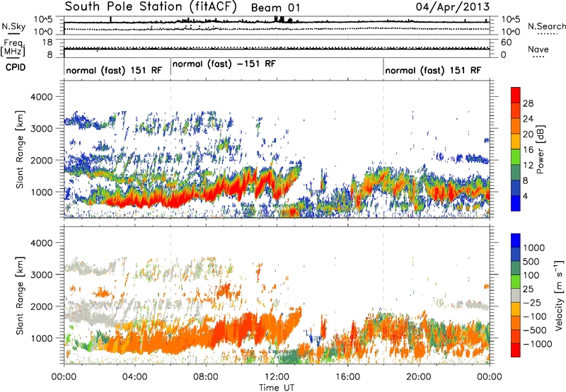Click the '1000' tick on velocity colorbar
Image resolution: width=566 pixels, height=392 pixels.
click(534, 248)
